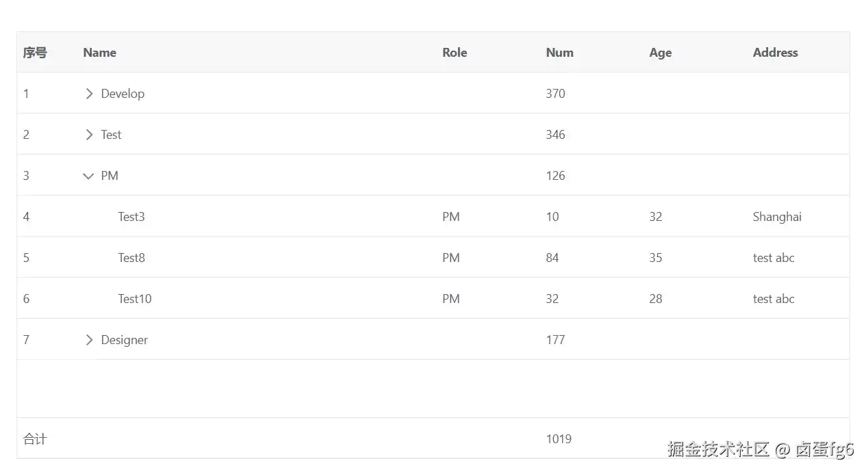868x474 pixels.
Task: Click the total value 1019
Action: coord(559,439)
